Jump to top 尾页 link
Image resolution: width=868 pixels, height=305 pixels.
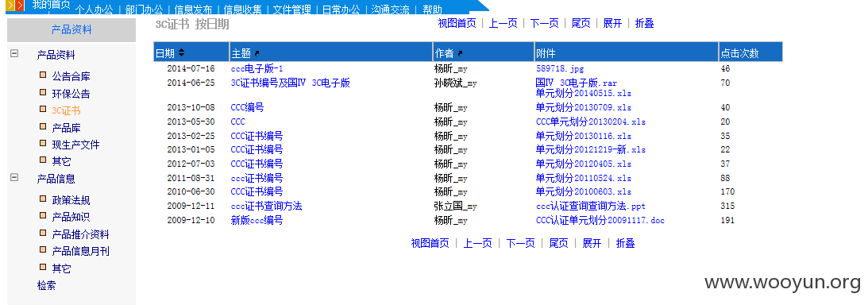(581, 23)
